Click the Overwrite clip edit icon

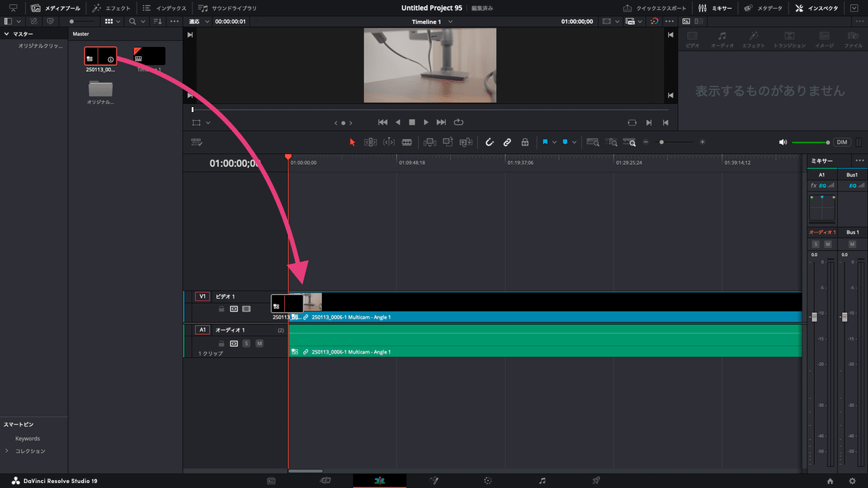pos(448,142)
